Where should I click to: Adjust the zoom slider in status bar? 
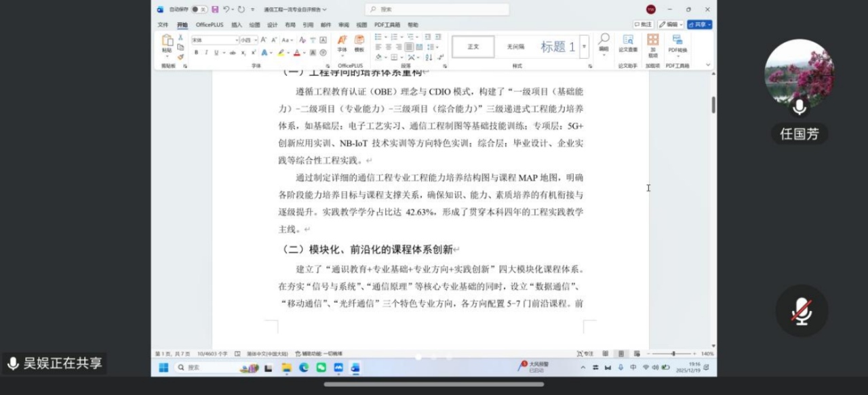(x=673, y=354)
